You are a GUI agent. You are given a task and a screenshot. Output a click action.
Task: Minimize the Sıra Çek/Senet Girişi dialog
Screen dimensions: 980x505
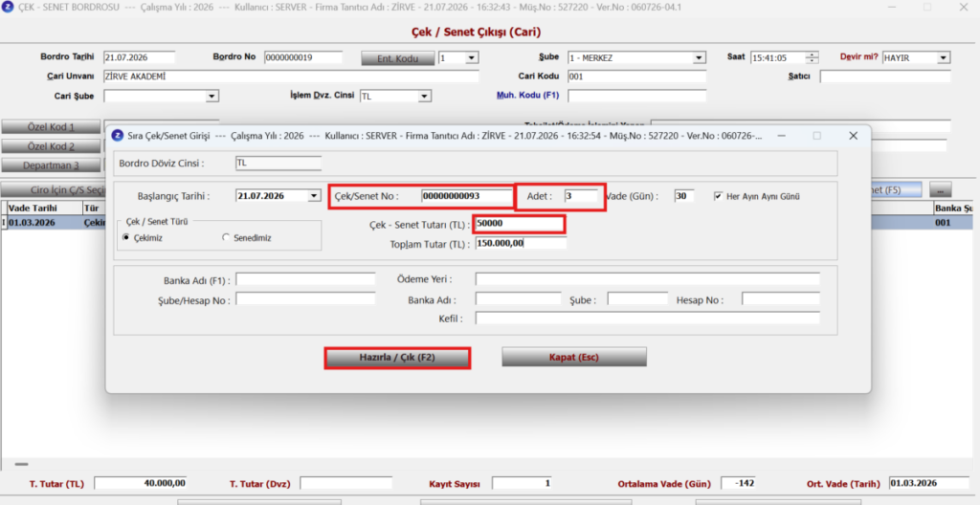coord(781,136)
